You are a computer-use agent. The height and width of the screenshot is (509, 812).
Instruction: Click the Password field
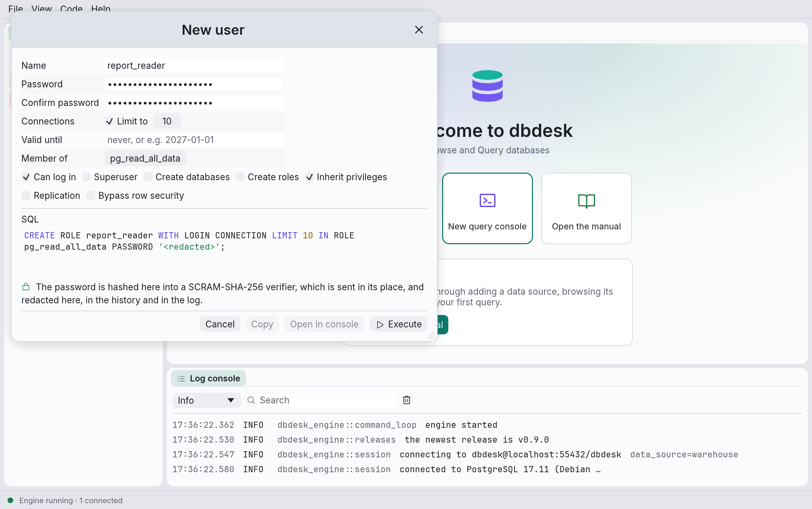194,84
